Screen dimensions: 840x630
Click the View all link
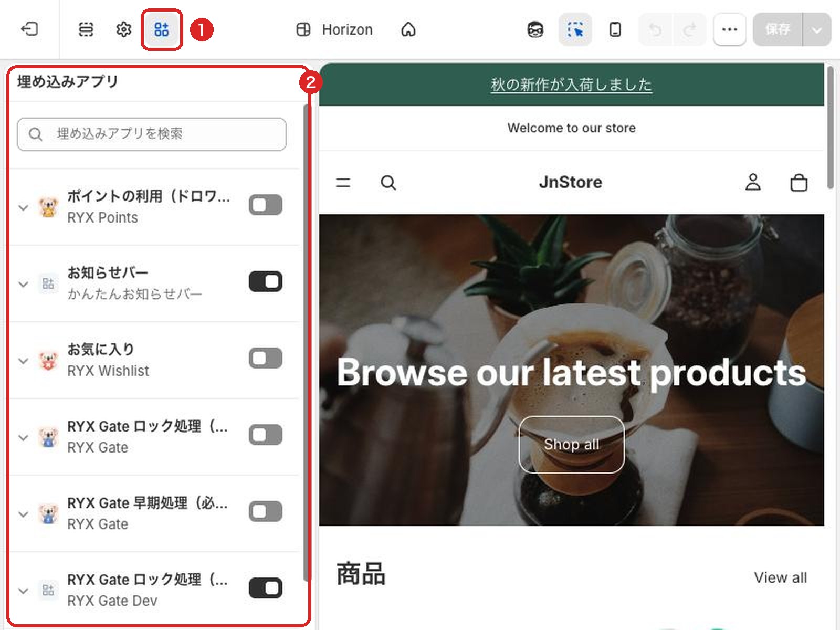click(x=781, y=577)
